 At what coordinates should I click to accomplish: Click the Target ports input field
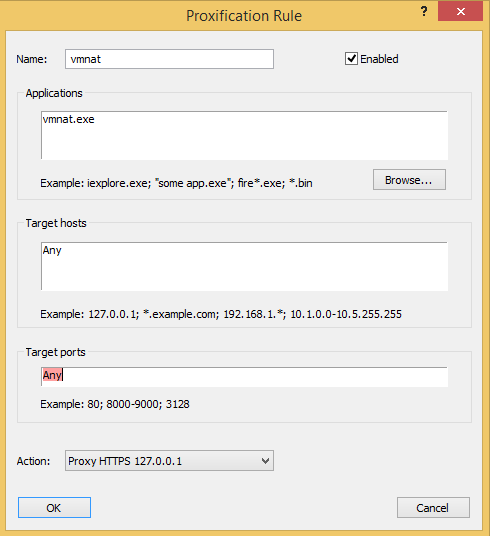[x=244, y=377]
